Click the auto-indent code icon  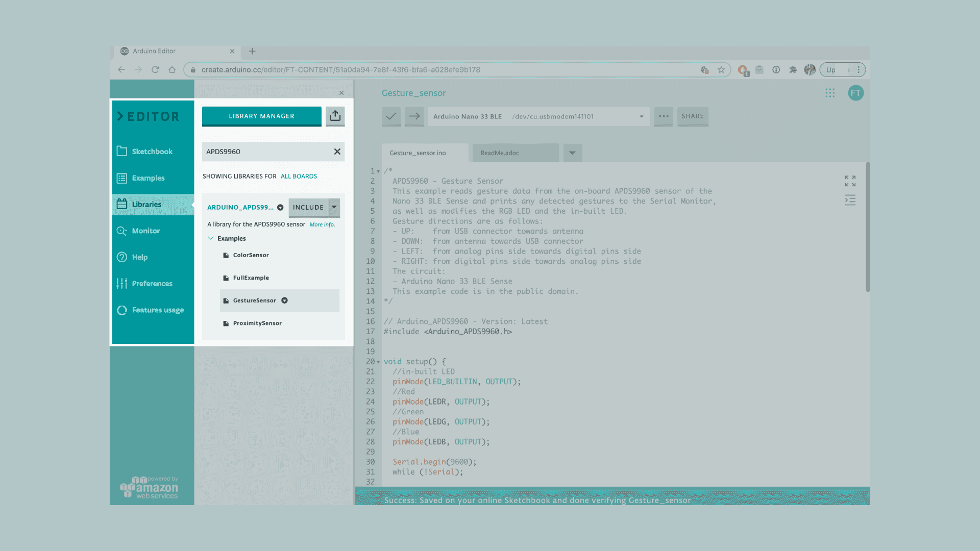pos(850,200)
